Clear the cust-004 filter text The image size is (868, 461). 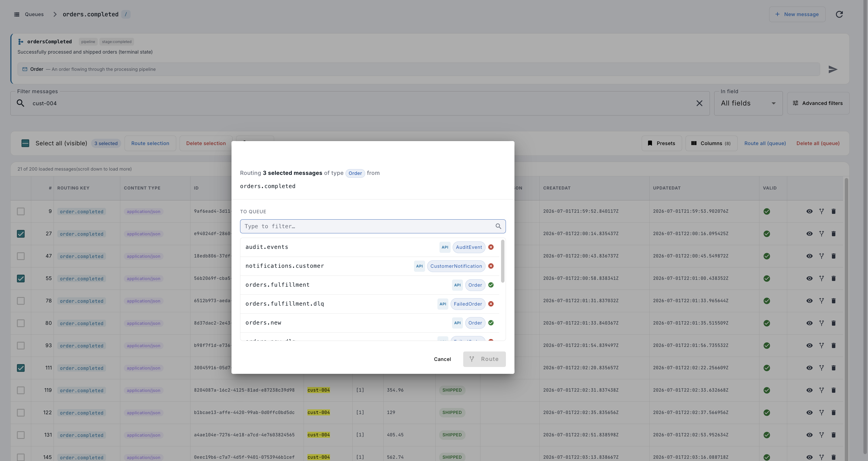pos(700,103)
